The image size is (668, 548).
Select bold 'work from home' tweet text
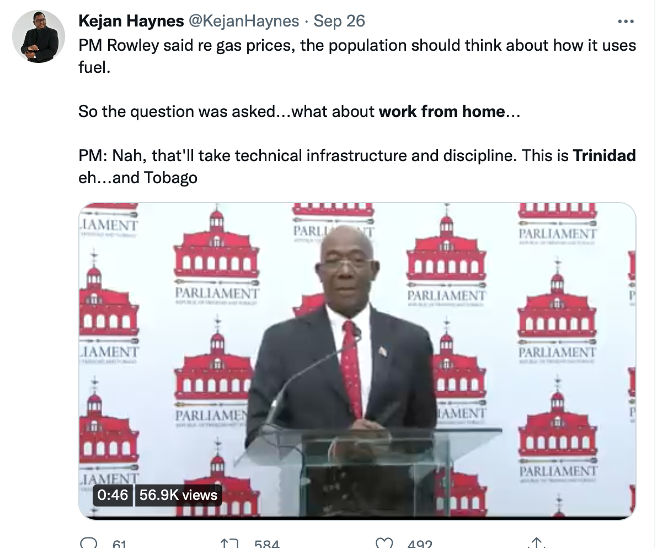(442, 111)
